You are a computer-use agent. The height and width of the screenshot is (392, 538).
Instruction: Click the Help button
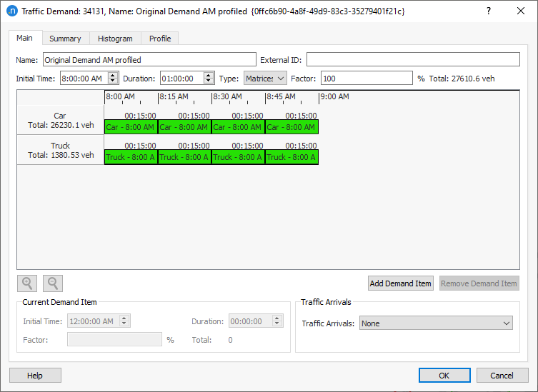click(35, 375)
